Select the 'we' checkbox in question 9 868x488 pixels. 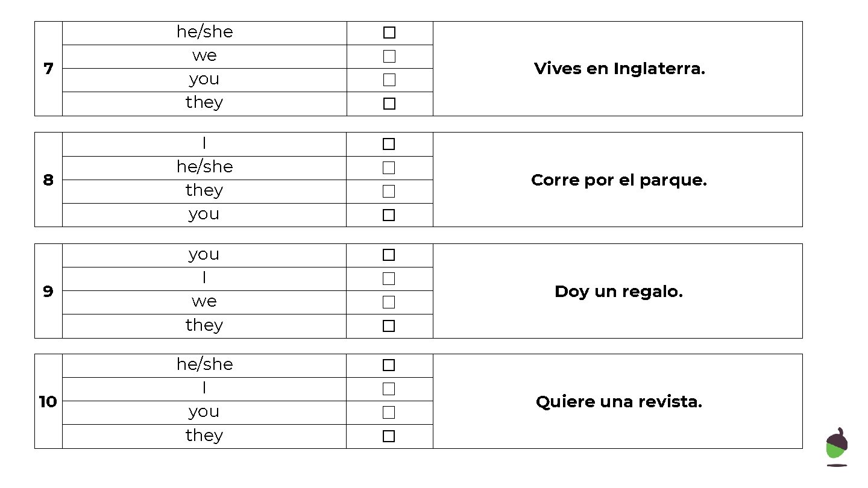[389, 302]
